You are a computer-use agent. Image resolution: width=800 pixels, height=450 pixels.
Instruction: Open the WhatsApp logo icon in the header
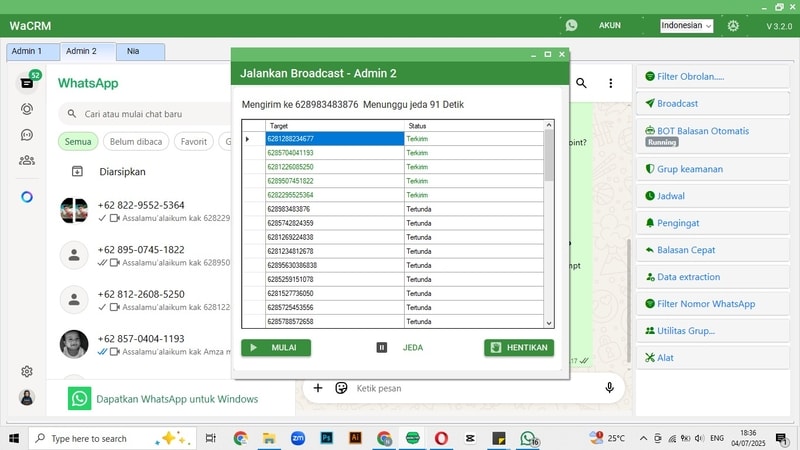click(x=571, y=25)
